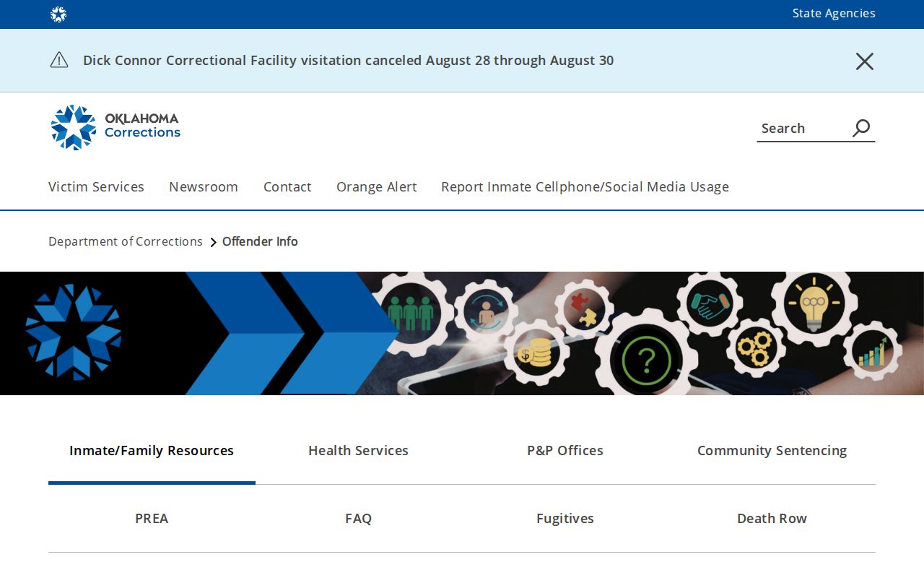This screenshot has height=578, width=924.
Task: Switch to the P&P Offices tab
Action: pos(565,450)
